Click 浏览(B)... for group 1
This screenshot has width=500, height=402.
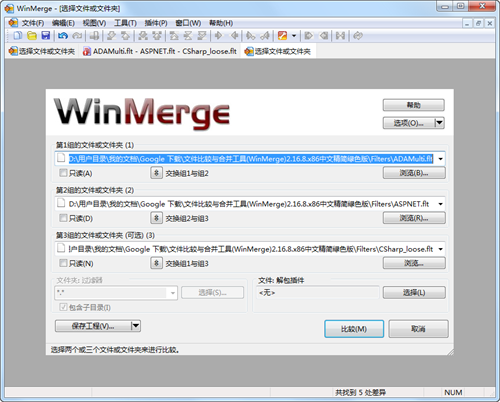click(x=414, y=173)
